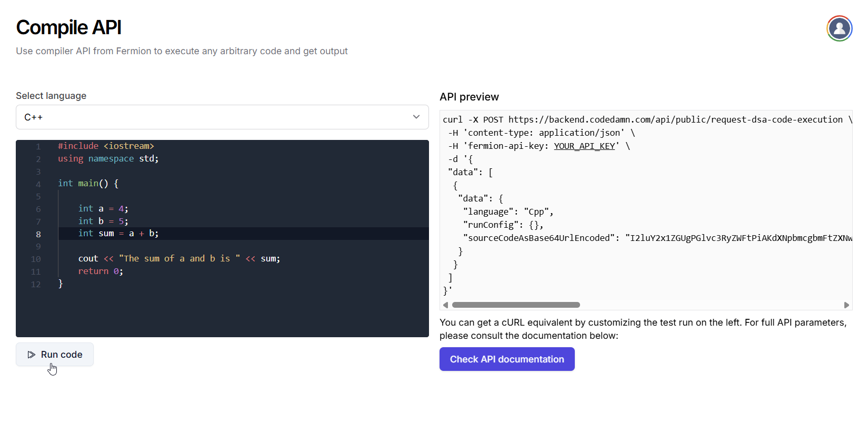Click the left scroll arrow in API preview
This screenshot has height=444, width=868.
(x=446, y=305)
